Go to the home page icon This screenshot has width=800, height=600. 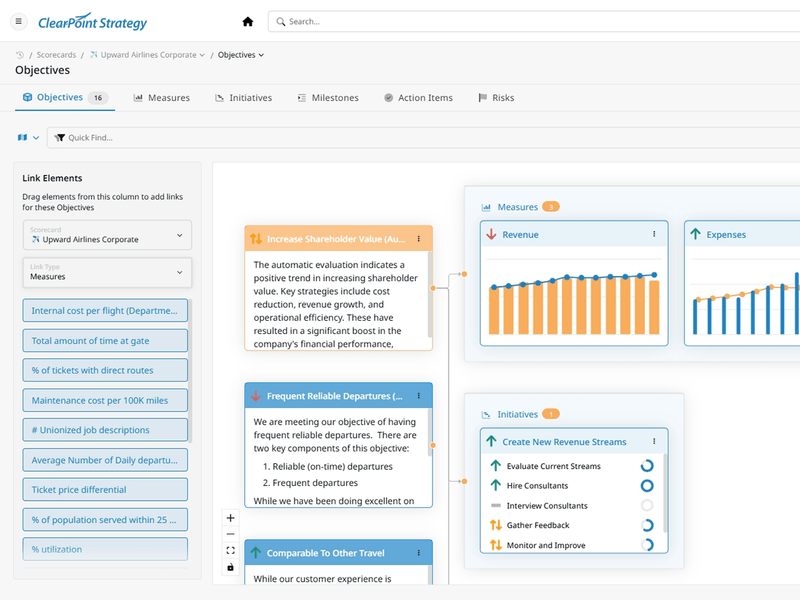[247, 21]
